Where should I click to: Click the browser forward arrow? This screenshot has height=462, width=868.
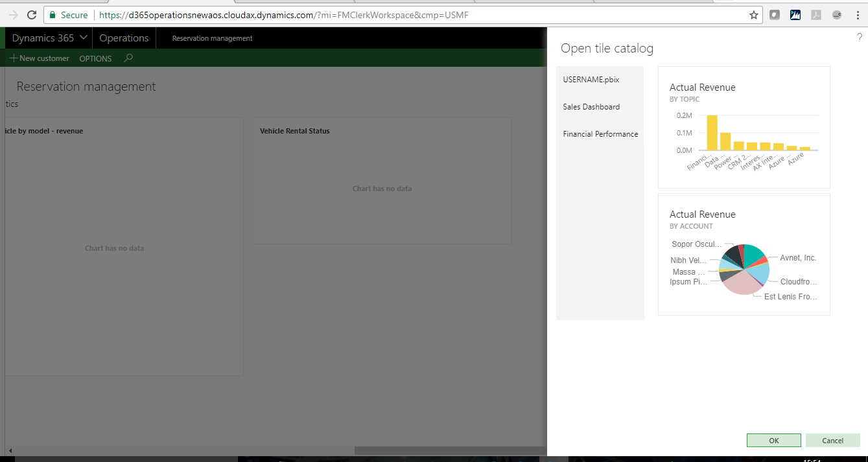[14, 15]
